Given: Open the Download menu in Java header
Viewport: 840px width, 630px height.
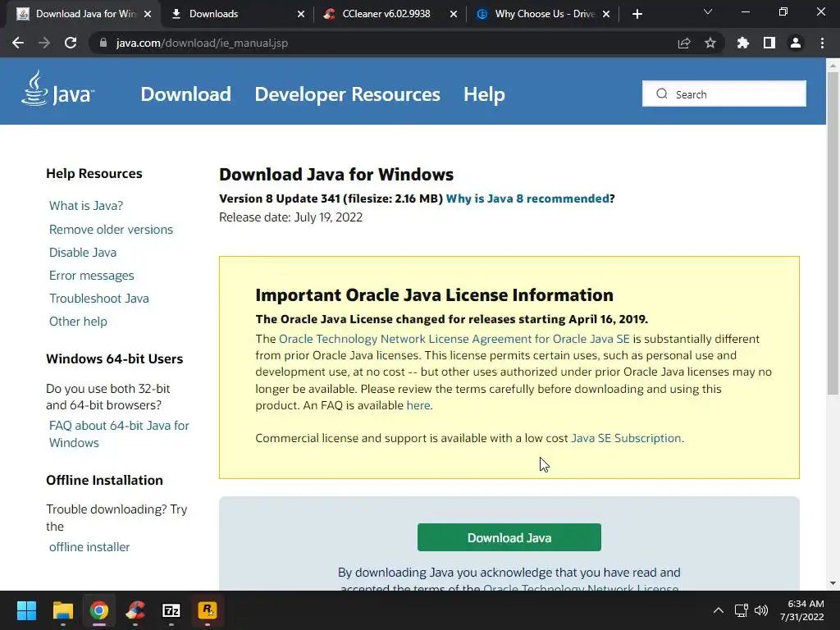Looking at the screenshot, I should (x=186, y=94).
